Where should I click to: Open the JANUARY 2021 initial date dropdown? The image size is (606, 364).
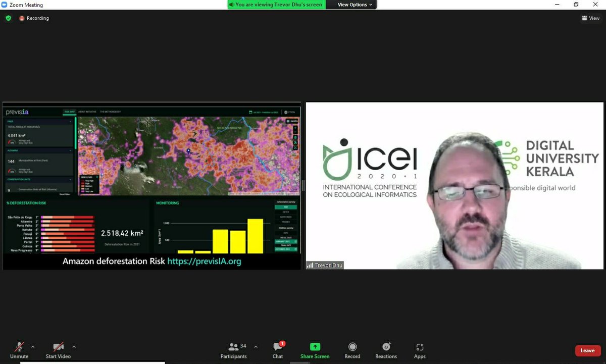[x=286, y=241]
